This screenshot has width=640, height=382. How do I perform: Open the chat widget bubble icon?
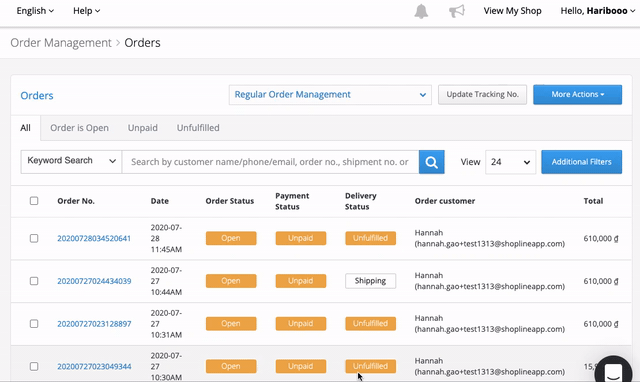tap(613, 371)
